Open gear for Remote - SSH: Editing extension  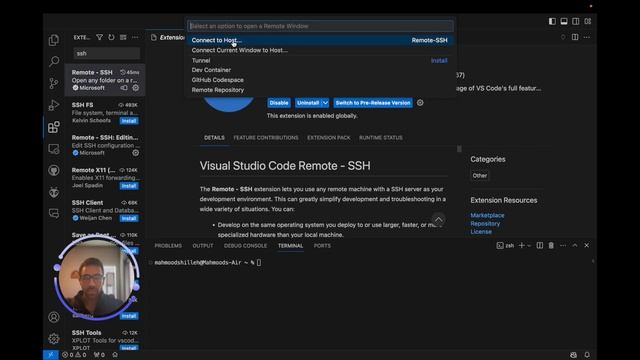(x=136, y=153)
